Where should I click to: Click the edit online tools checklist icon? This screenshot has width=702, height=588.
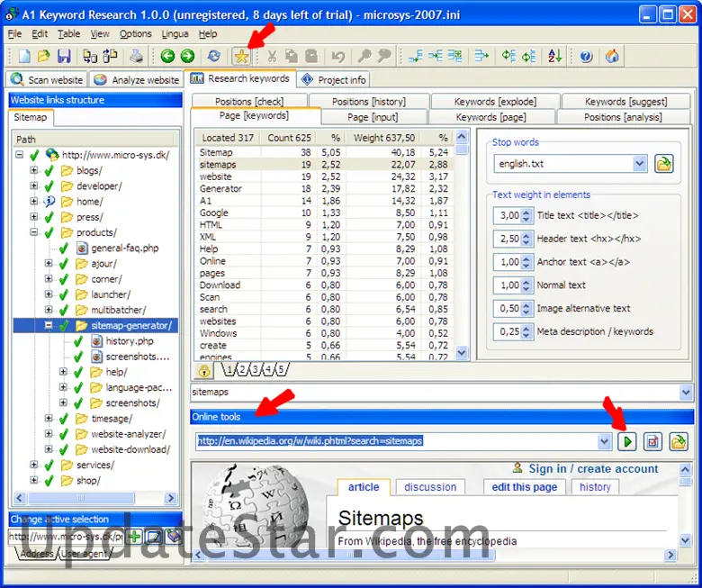pyautogui.click(x=652, y=442)
